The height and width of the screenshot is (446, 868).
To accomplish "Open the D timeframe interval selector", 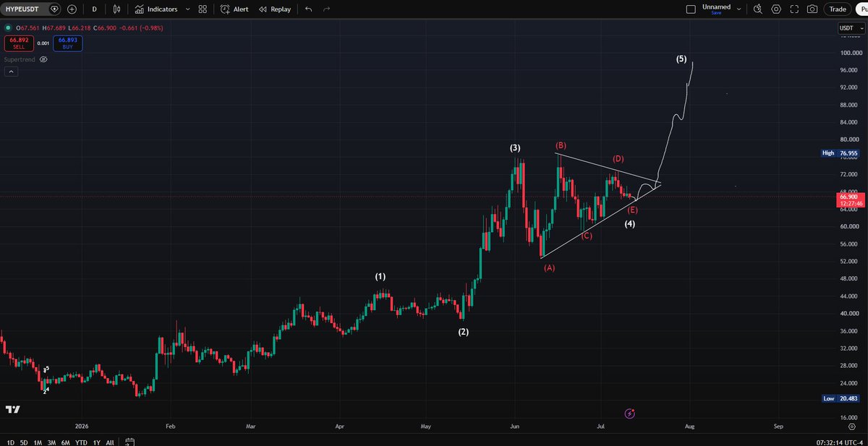I will [94, 9].
